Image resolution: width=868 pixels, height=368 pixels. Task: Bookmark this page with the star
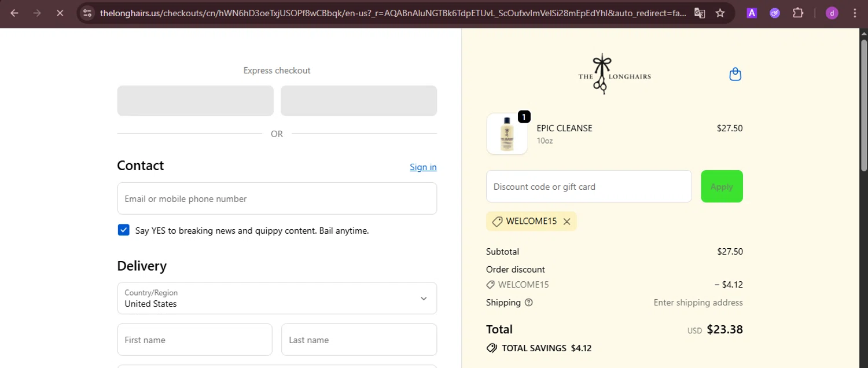[x=720, y=13]
